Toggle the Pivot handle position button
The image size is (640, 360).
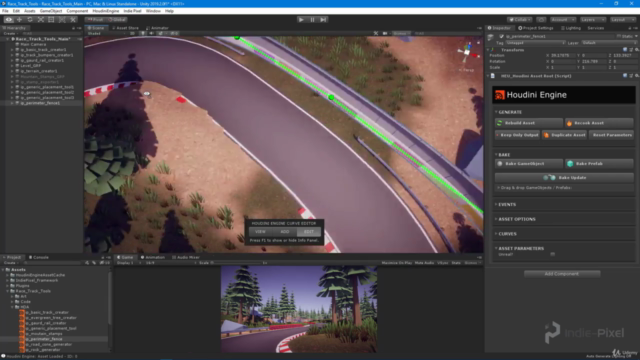(x=96, y=20)
